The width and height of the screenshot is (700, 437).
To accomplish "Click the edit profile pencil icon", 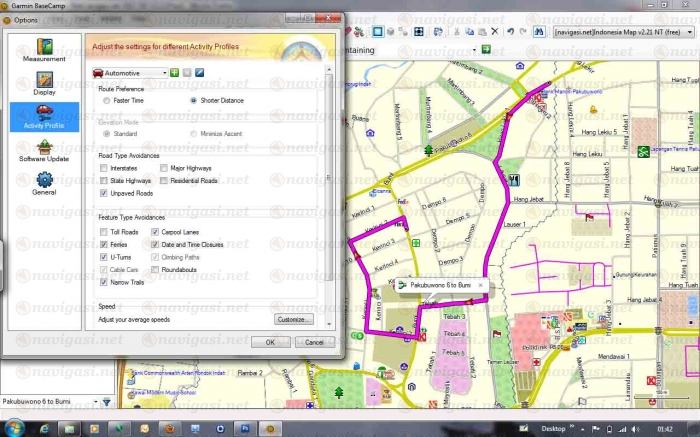I will tap(199, 73).
